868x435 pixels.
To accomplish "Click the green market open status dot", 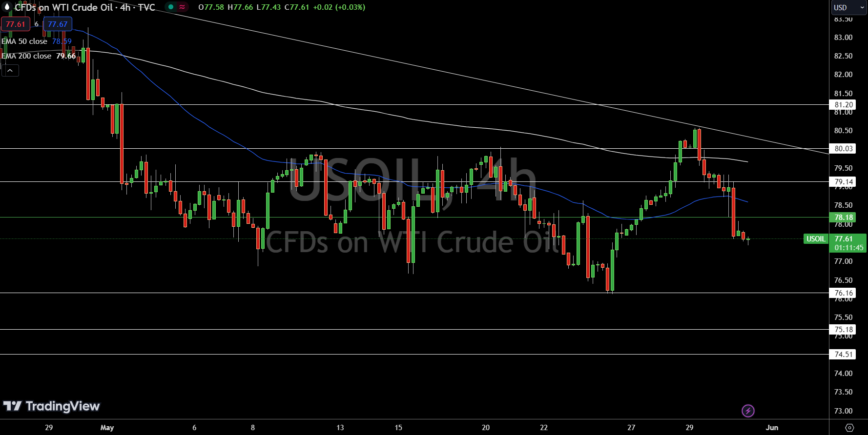I will click(x=170, y=7).
